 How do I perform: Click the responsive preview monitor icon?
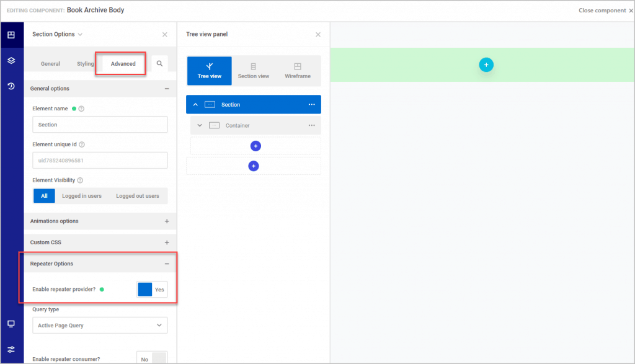pyautogui.click(x=11, y=324)
